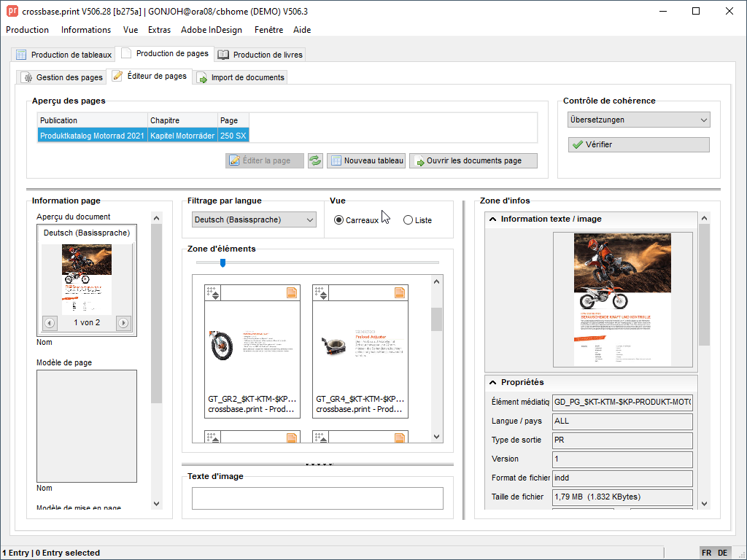This screenshot has height=560, width=747.
Task: Click the DE language indicator in status bar
Action: 723,553
